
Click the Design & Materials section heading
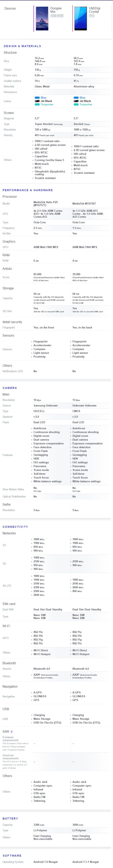click(x=22, y=46)
